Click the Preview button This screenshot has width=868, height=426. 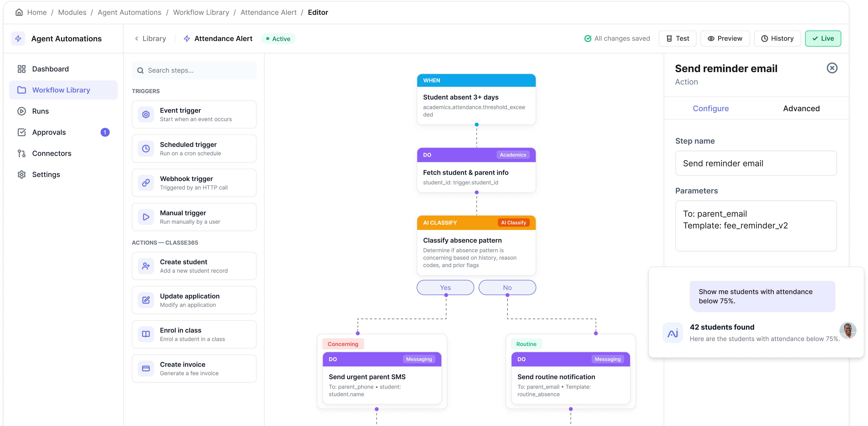point(725,39)
